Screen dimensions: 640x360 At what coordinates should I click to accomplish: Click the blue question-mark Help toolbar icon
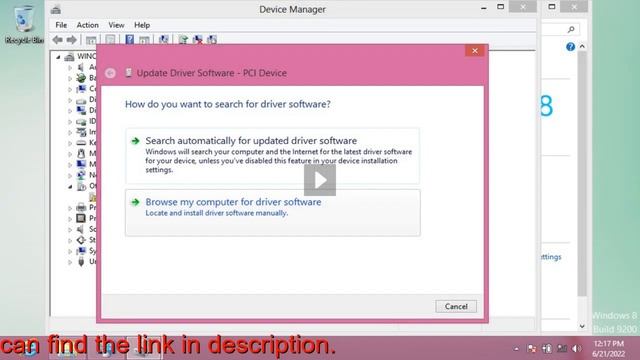[x=129, y=40]
